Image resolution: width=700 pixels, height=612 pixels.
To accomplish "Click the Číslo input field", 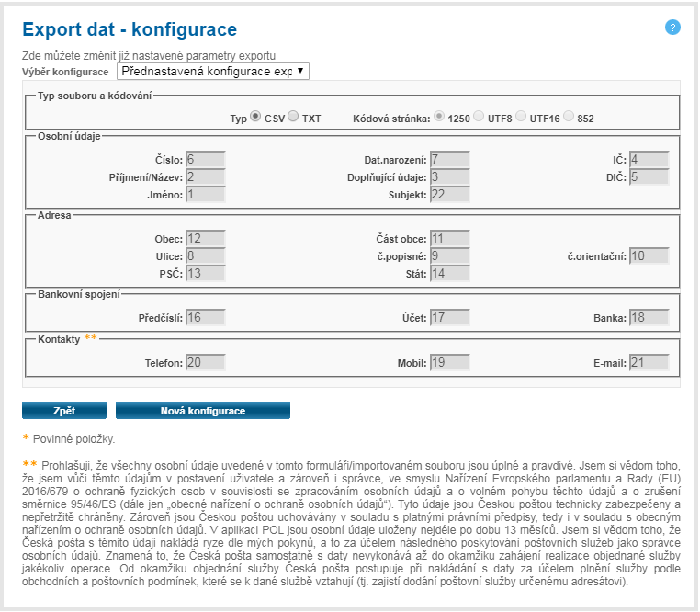I will click(205, 159).
